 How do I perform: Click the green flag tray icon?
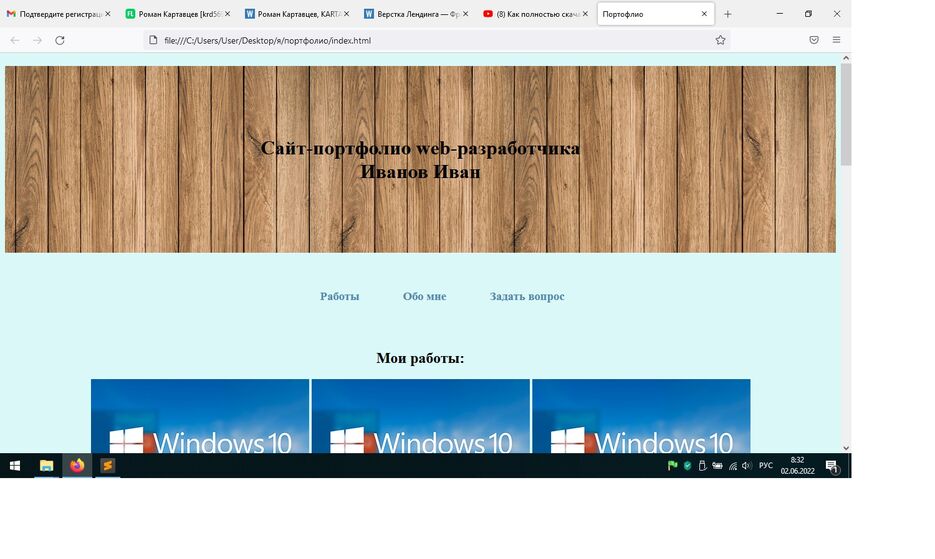click(673, 465)
